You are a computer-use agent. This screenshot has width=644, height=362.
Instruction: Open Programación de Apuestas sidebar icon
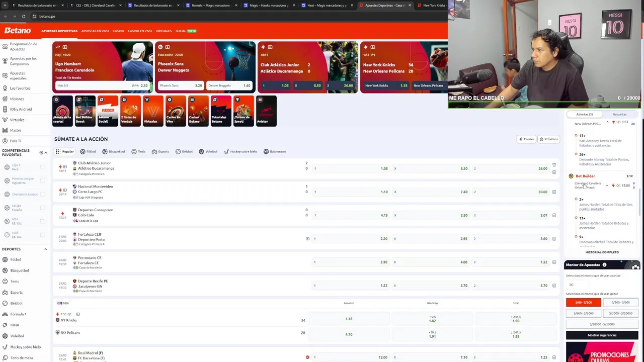pyautogui.click(x=5, y=46)
